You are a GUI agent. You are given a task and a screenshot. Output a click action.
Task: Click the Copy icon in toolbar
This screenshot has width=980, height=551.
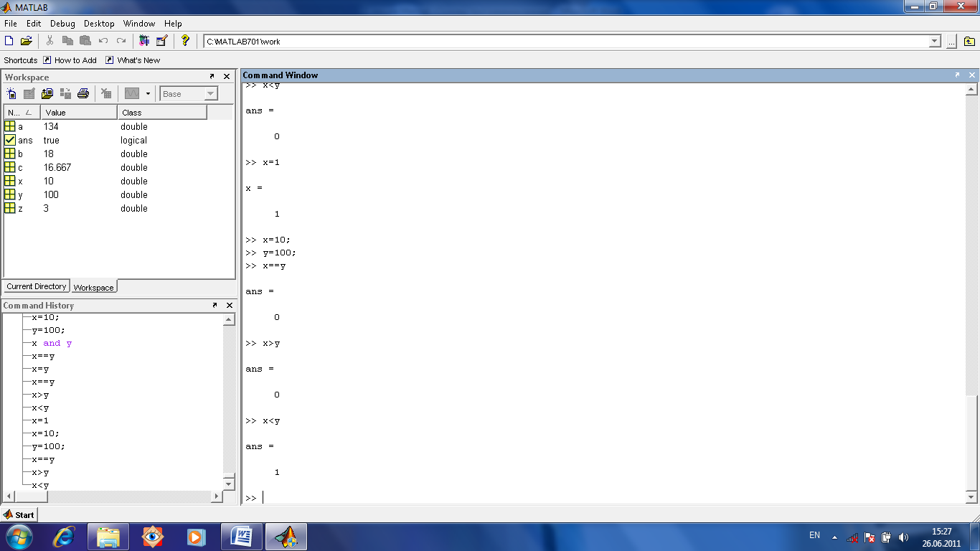(67, 41)
